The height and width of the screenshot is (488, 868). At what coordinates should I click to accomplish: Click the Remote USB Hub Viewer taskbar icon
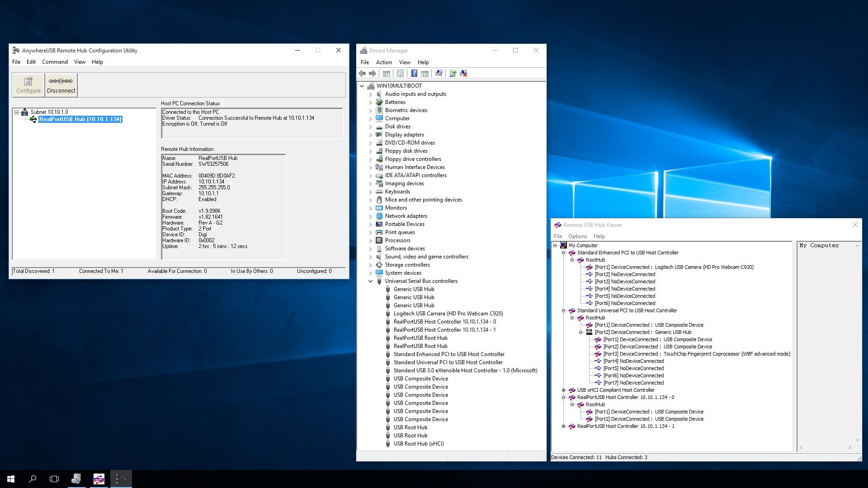(x=99, y=479)
